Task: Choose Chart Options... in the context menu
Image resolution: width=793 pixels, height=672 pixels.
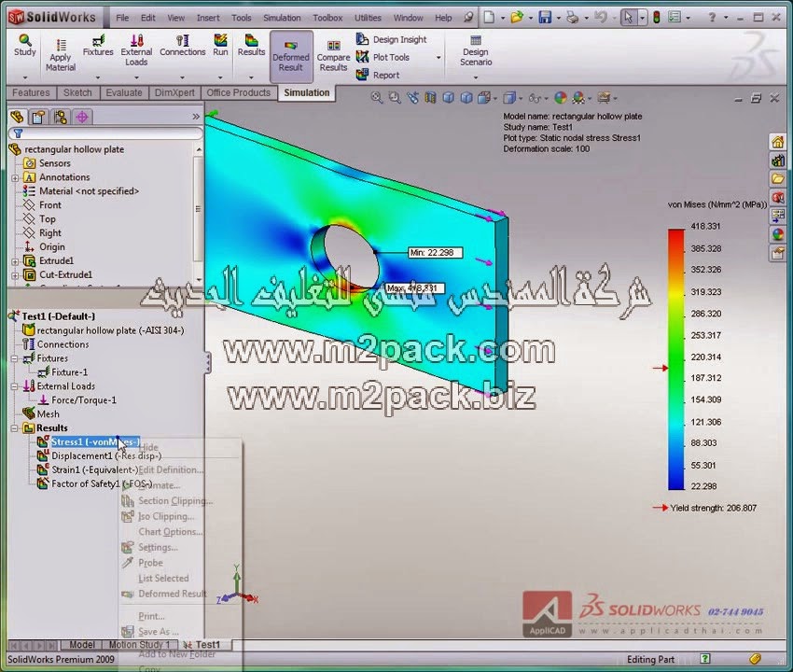Action: [x=171, y=532]
